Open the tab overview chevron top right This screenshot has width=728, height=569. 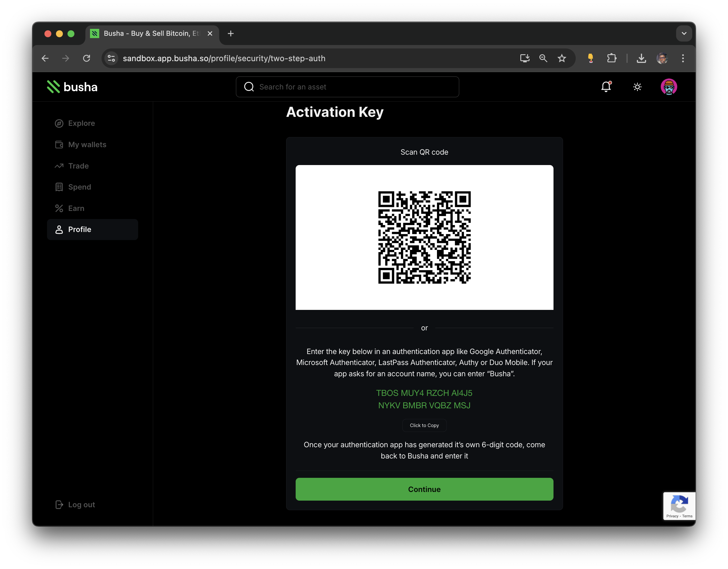[x=684, y=33]
